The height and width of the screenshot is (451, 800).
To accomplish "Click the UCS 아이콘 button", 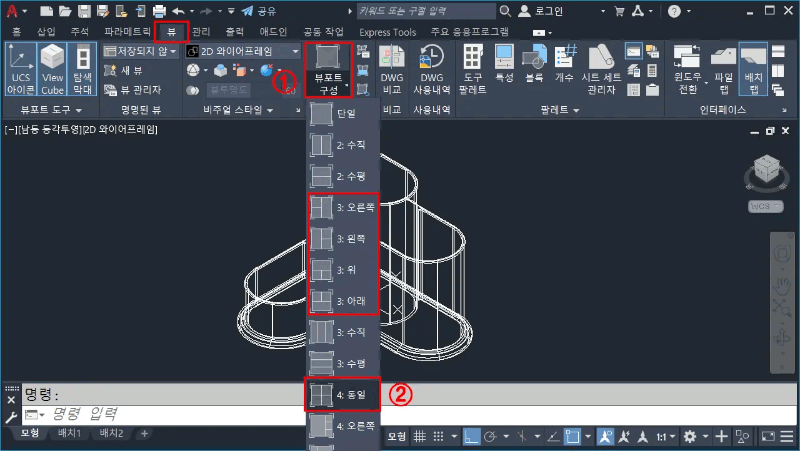I will (x=21, y=69).
